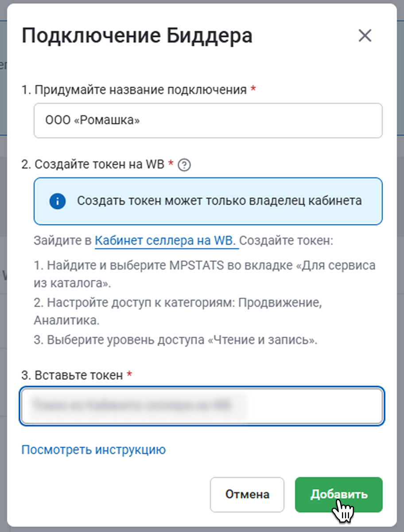Focus the connection name field «Ромашка»

[208, 121]
